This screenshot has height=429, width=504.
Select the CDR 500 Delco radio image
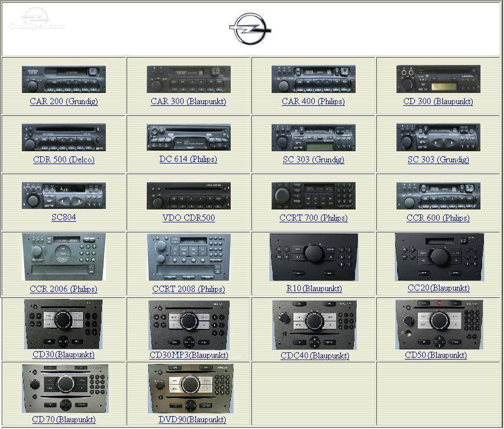click(64, 137)
